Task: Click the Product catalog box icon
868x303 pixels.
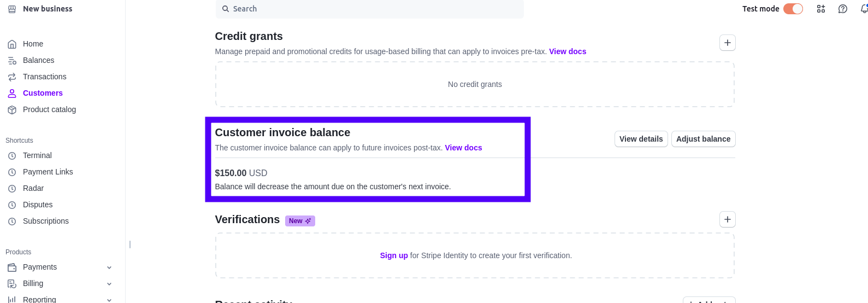Action: tap(12, 110)
